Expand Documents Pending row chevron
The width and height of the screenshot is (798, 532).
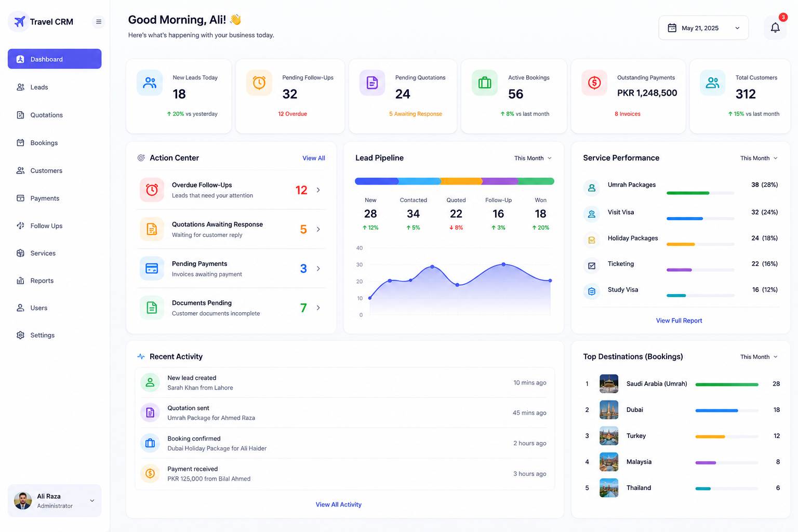coord(318,308)
